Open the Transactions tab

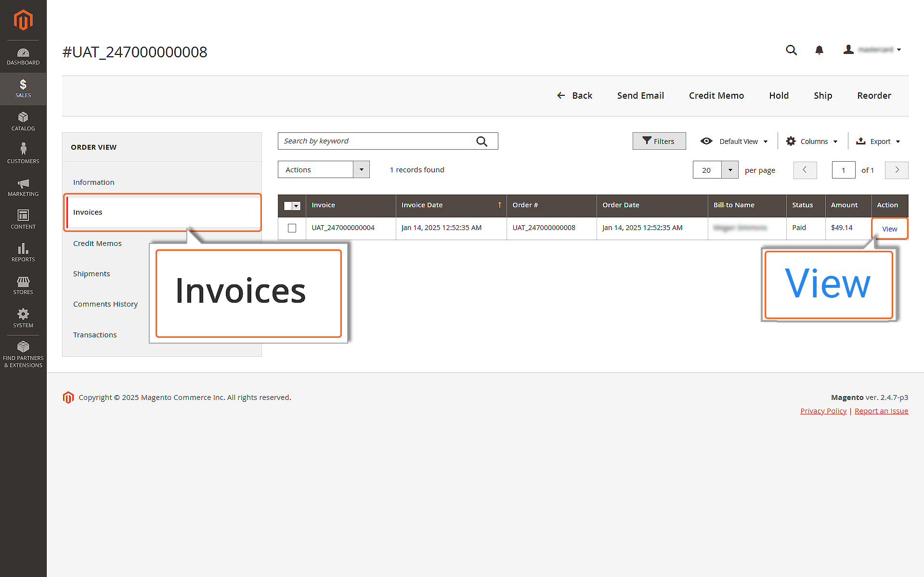click(x=95, y=334)
